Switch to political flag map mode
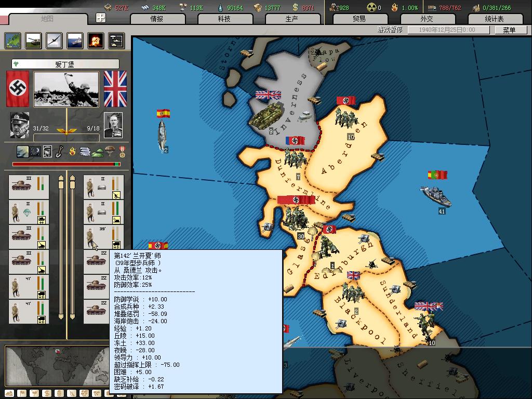This screenshot has height=399, width=532. pos(22,394)
